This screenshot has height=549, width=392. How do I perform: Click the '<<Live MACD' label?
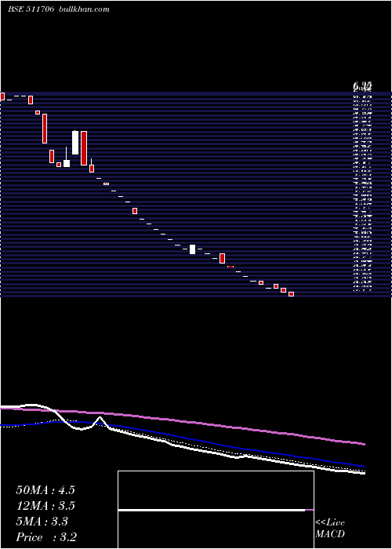point(330,528)
